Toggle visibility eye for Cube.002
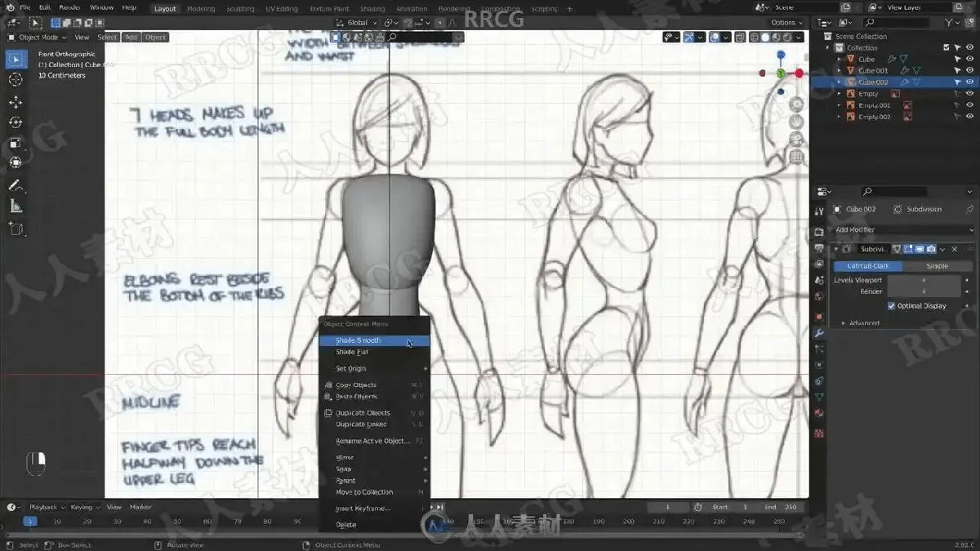This screenshot has height=551, width=980. (969, 82)
